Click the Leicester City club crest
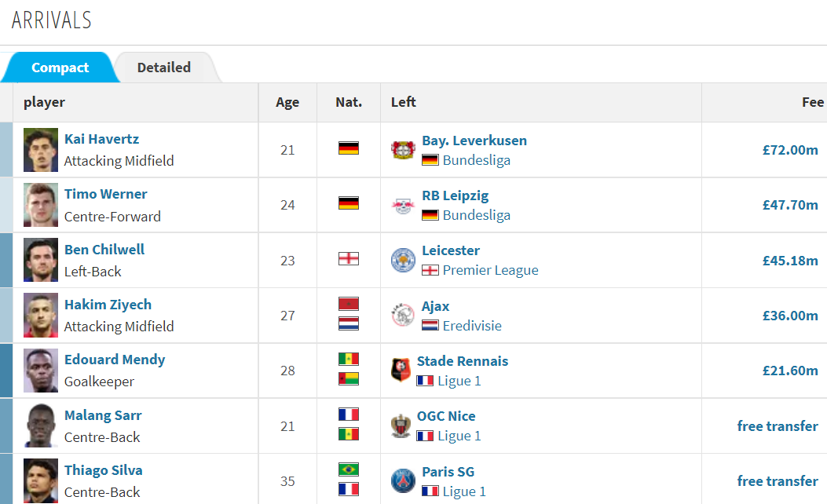 tap(403, 261)
